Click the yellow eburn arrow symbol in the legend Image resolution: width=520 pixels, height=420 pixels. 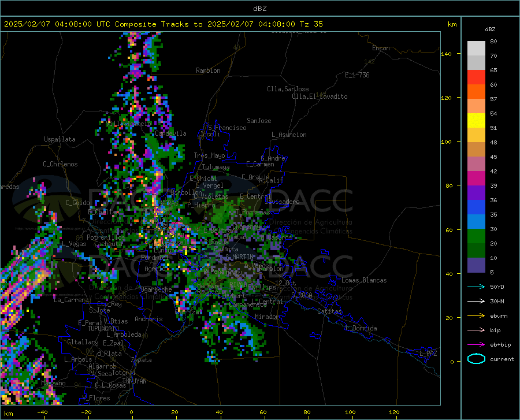pyautogui.click(x=476, y=316)
